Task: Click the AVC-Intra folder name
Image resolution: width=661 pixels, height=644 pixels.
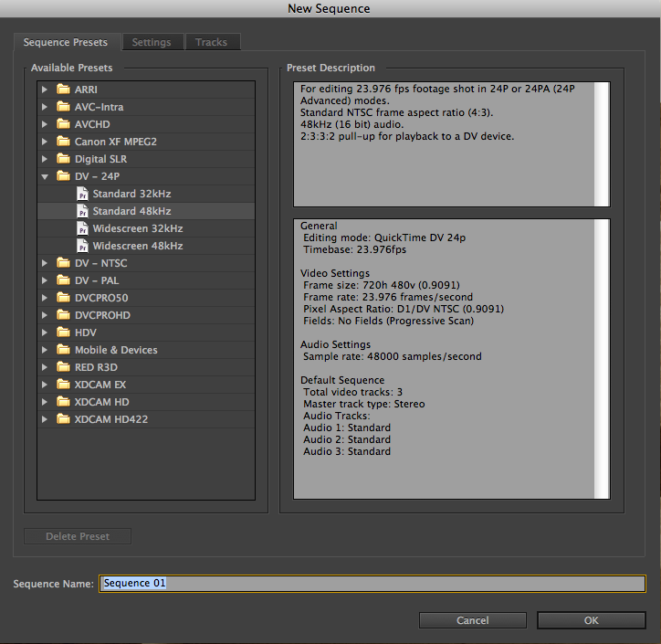Action: tap(100, 107)
